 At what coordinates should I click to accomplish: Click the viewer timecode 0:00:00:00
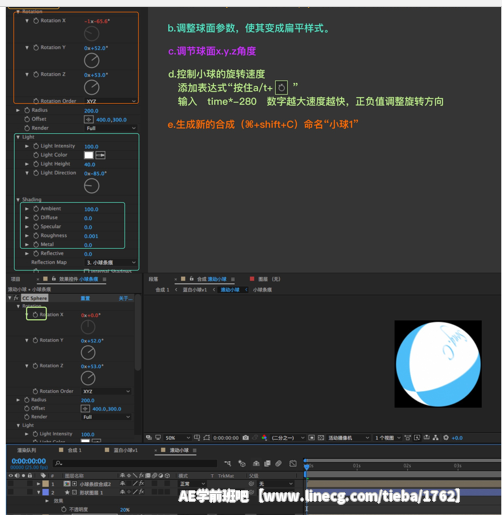point(226,438)
